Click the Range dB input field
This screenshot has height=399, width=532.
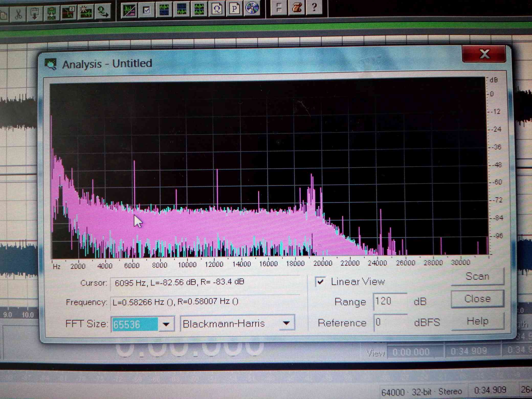pyautogui.click(x=389, y=301)
